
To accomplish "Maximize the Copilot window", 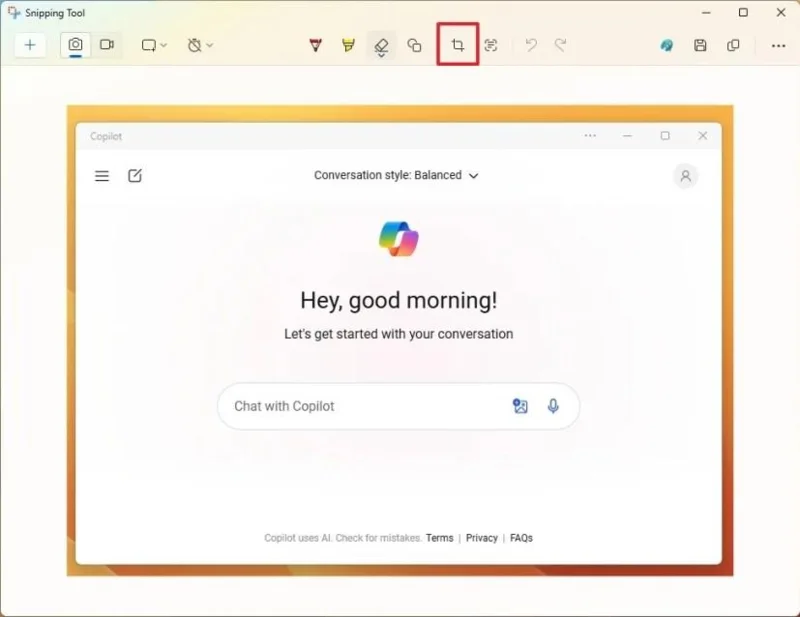I will tap(665, 136).
